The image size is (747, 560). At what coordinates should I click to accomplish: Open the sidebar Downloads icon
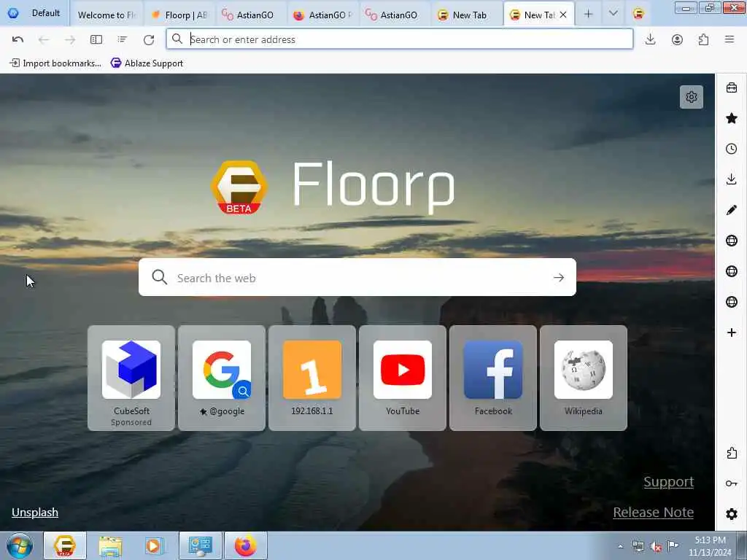point(731,179)
